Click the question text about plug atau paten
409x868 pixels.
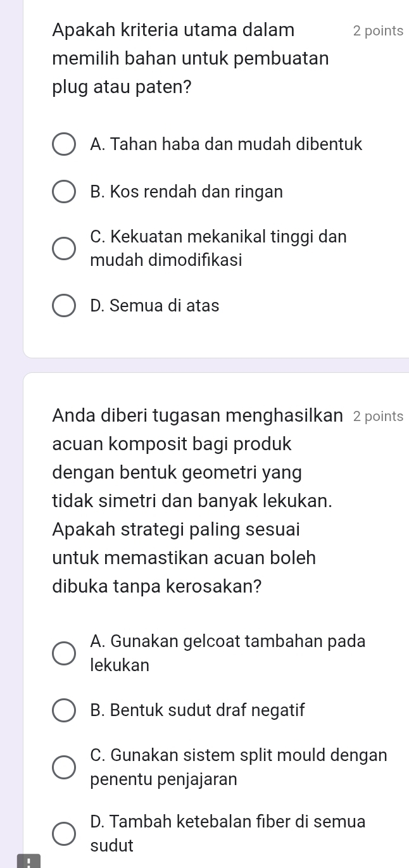[191, 58]
